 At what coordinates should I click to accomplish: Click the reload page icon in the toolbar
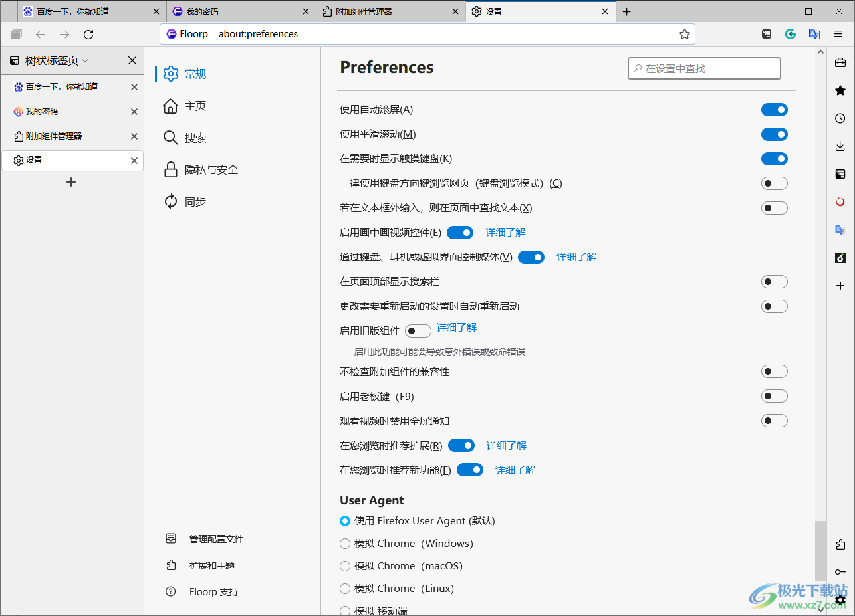coord(88,34)
